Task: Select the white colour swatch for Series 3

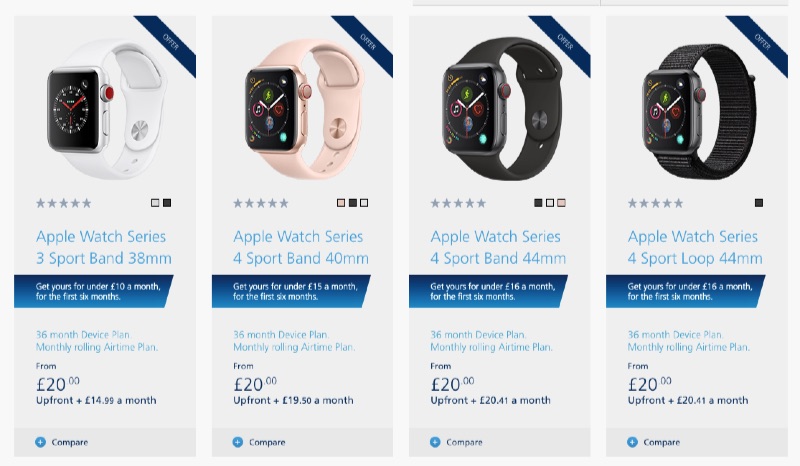Action: pyautogui.click(x=155, y=203)
